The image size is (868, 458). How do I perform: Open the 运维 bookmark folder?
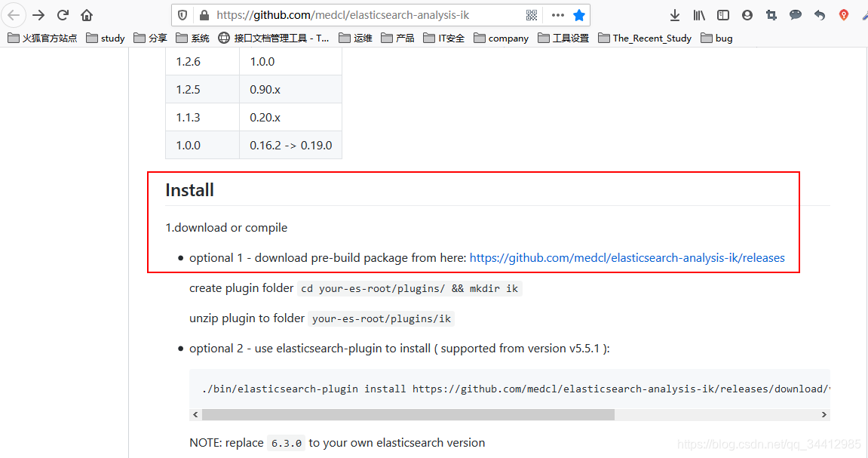click(x=355, y=38)
